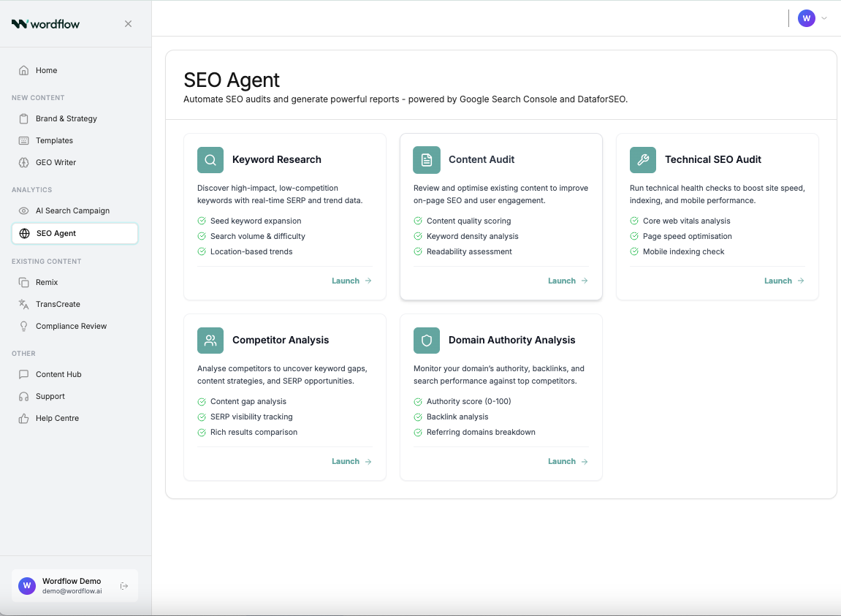Click 'Mobile indexing check' feature text
The width and height of the screenshot is (841, 616).
point(683,251)
